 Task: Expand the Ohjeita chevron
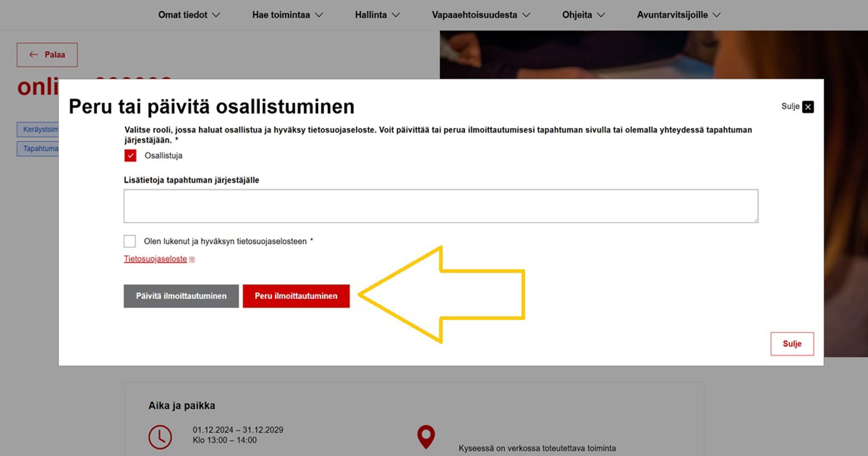pos(601,15)
